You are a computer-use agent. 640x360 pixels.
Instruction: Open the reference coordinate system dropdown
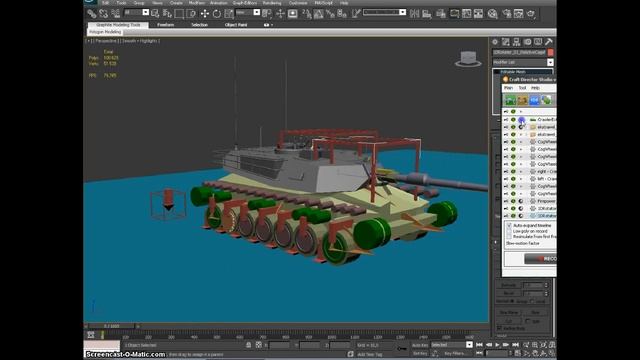257,12
